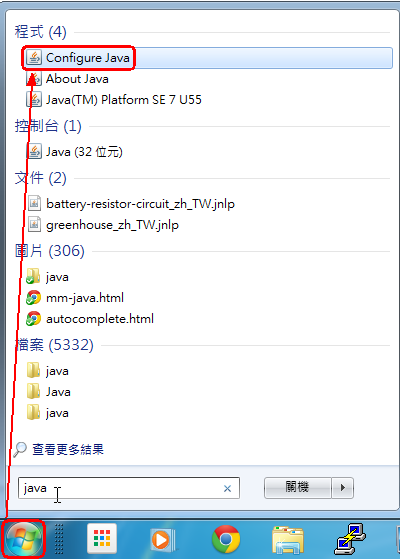
Task: Open Windows Explorer folder taskbar icon
Action: pos(288,540)
